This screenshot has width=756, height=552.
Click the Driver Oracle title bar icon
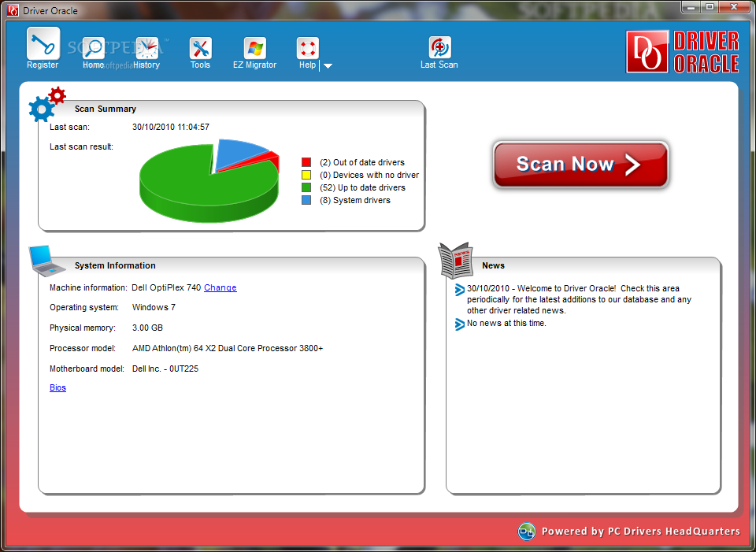13,10
